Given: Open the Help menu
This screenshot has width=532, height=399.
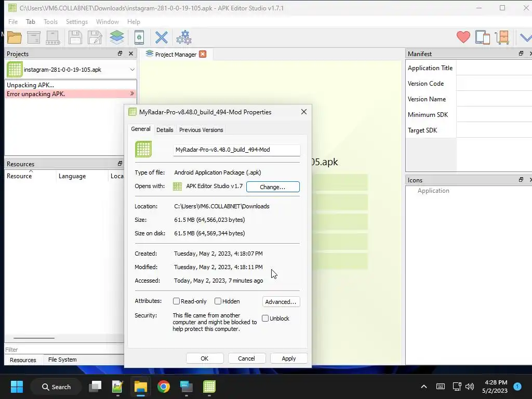Looking at the screenshot, I should [x=134, y=22].
